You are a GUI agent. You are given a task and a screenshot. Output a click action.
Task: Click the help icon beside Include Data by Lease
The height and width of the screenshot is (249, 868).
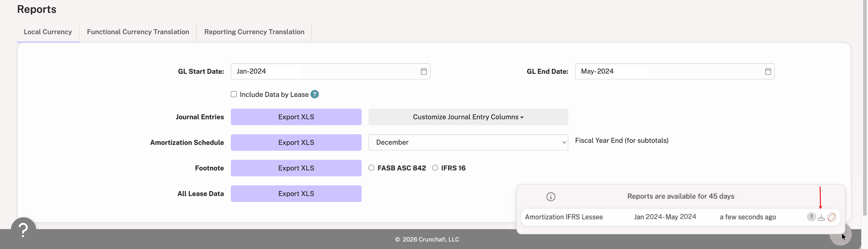click(x=314, y=94)
